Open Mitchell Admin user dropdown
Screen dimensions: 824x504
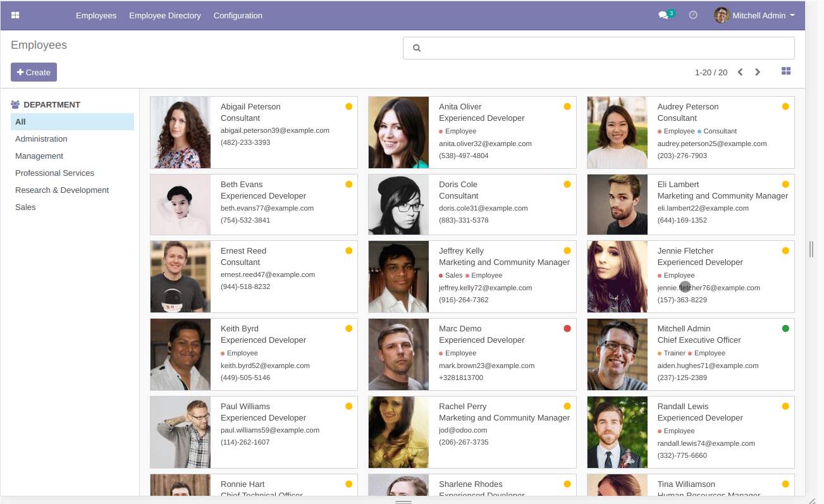(754, 15)
